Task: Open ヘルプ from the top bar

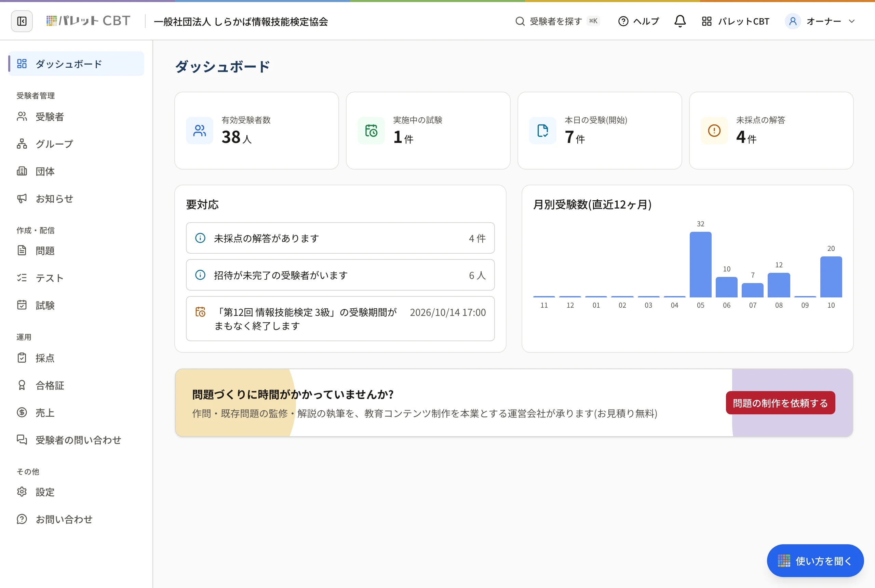Action: pos(638,22)
